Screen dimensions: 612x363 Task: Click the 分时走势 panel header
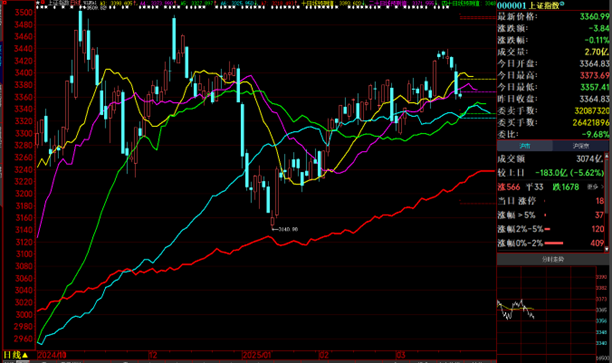tap(552, 259)
